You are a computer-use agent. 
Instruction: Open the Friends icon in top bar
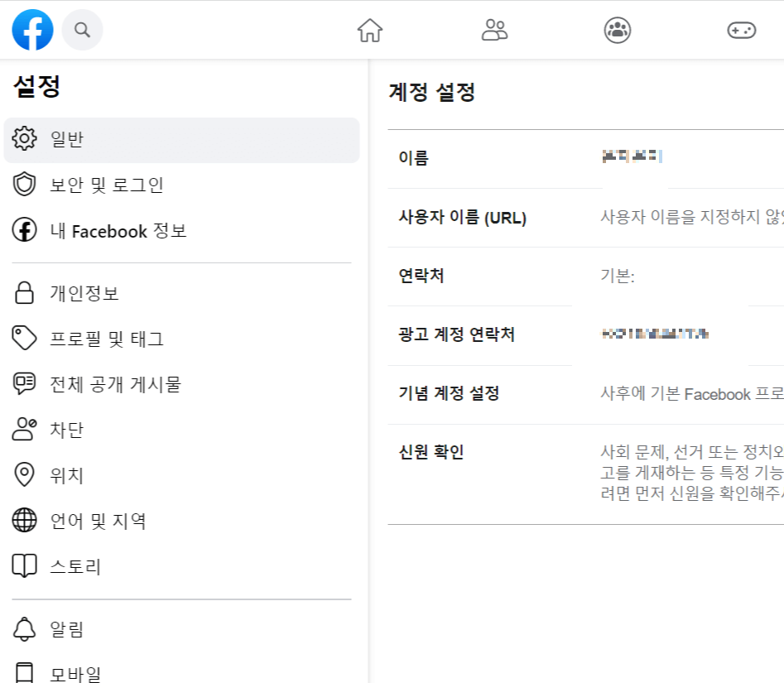[x=495, y=29]
